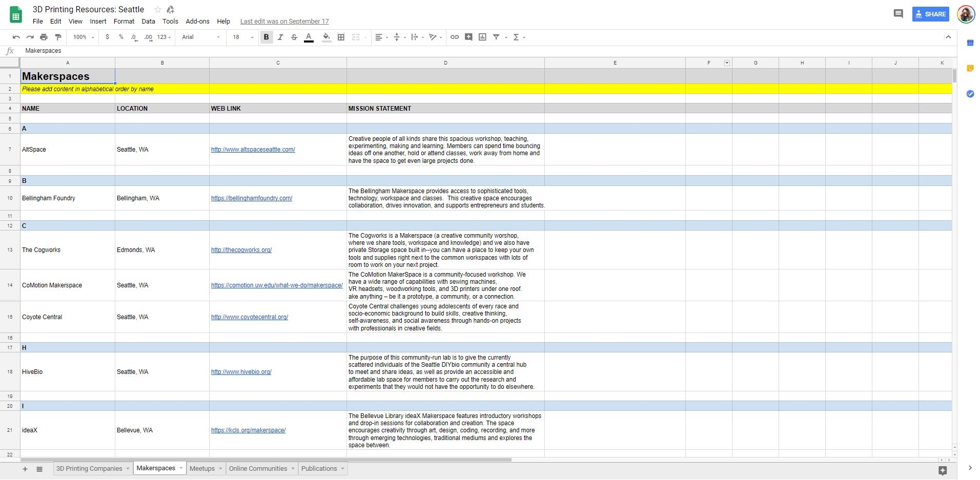980x480 pixels.
Task: Click the Add sheet plus button
Action: tap(25, 469)
